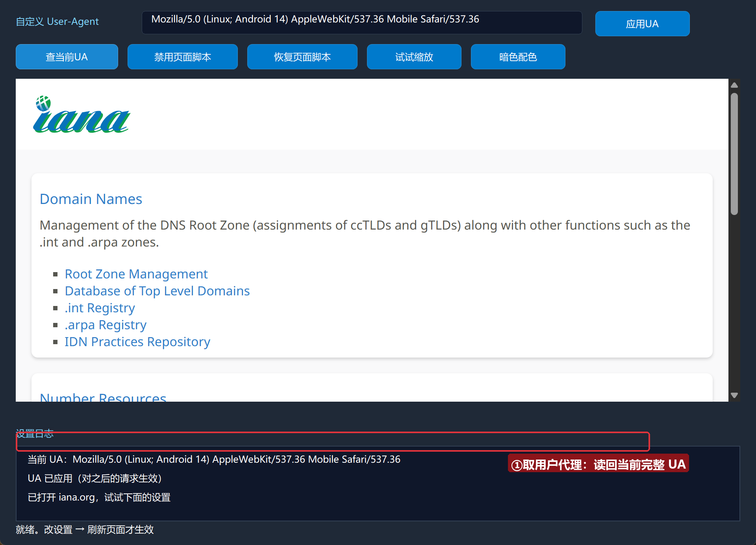Image resolution: width=756 pixels, height=545 pixels.
Task: Click the Management of the DNS paragraph
Action: click(x=365, y=234)
